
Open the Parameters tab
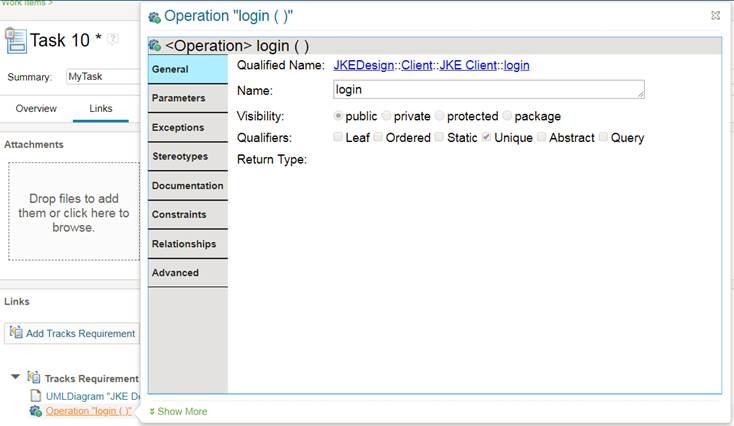click(x=179, y=98)
